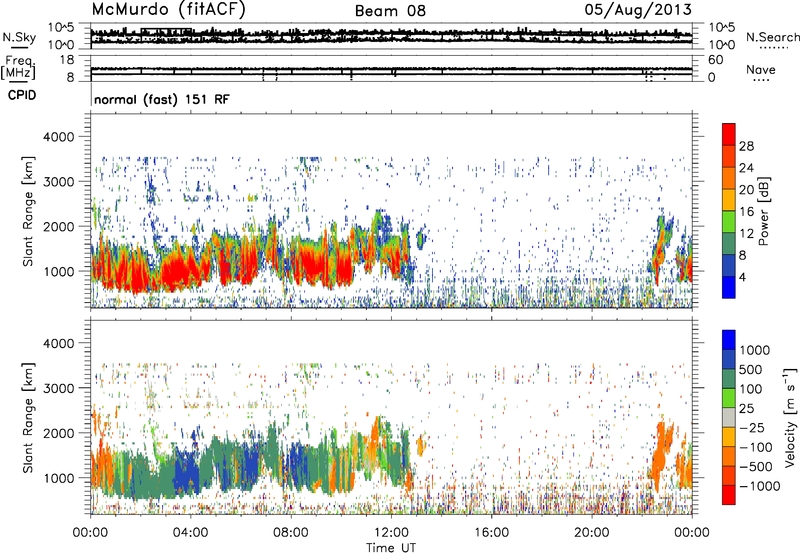Click the 'McMurdo (fitACF)' title text
800x554 pixels.
[168, 10]
